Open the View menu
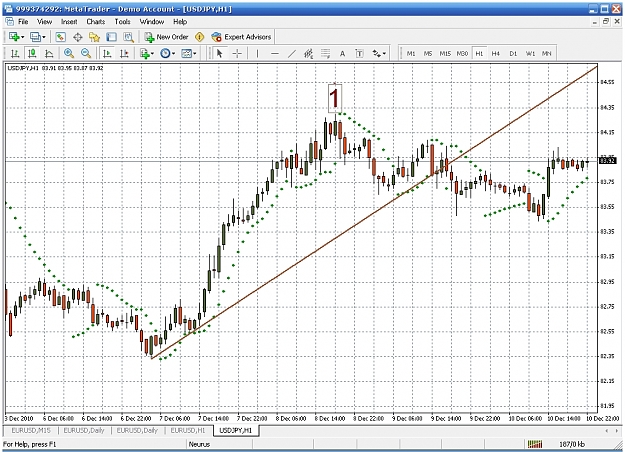The image size is (625, 452). (44, 22)
